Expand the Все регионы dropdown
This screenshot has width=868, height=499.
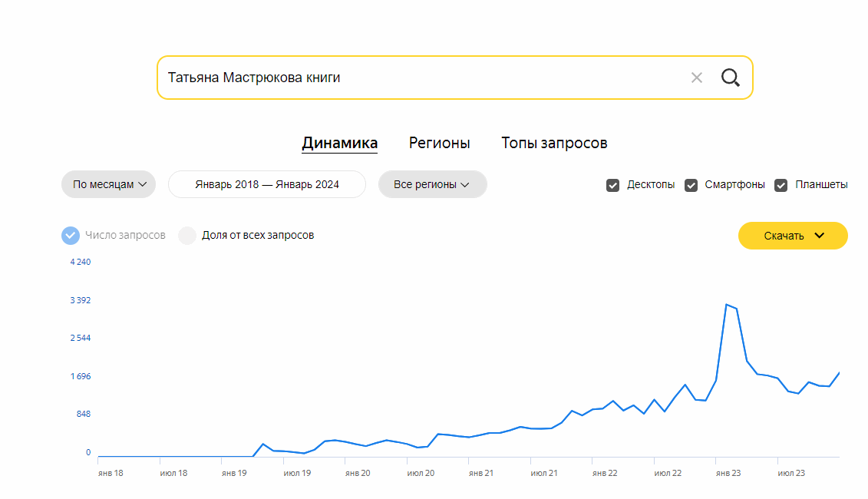coord(432,184)
